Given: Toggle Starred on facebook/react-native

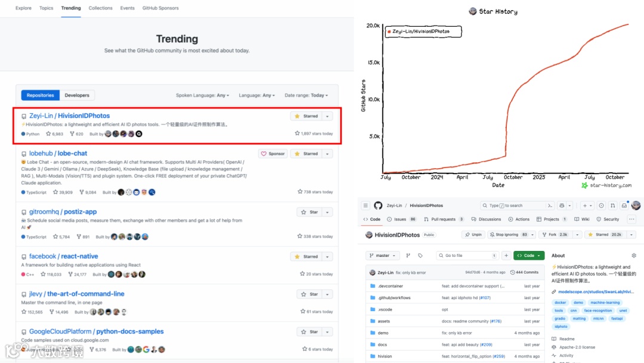Looking at the screenshot, I should tap(306, 257).
